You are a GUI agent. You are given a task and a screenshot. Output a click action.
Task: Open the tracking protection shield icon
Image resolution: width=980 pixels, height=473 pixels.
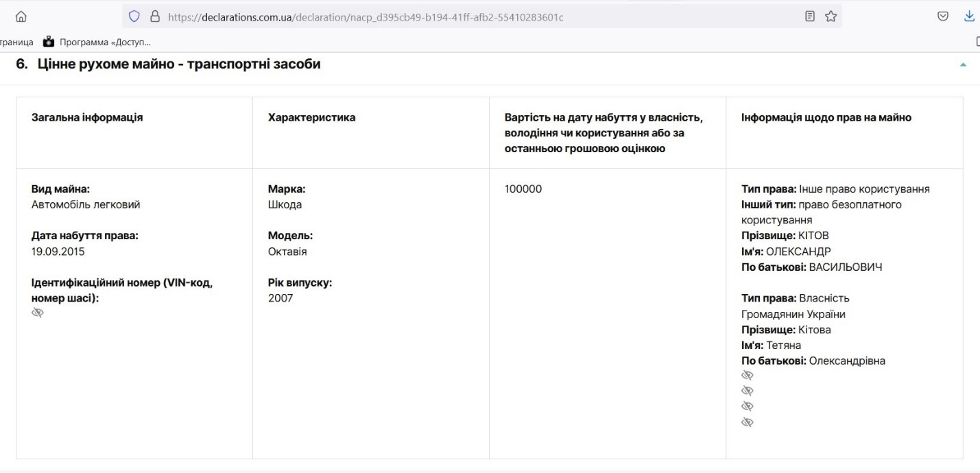(x=134, y=16)
